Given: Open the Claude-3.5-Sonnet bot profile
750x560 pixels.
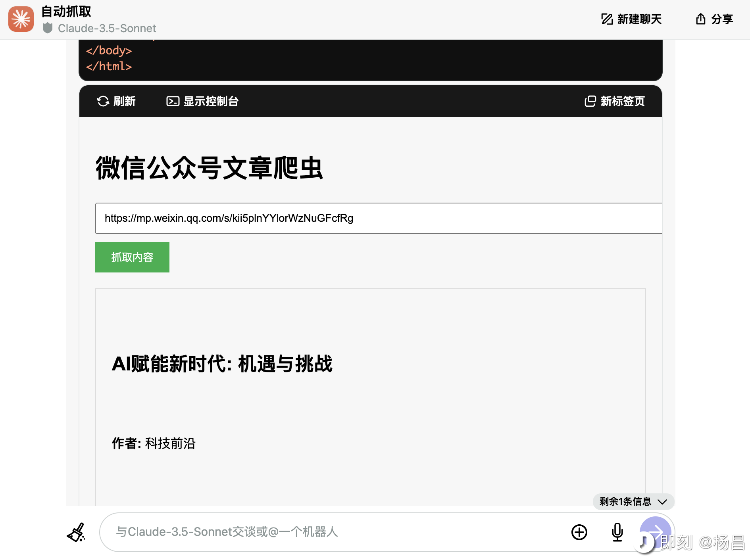Looking at the screenshot, I should (x=106, y=28).
